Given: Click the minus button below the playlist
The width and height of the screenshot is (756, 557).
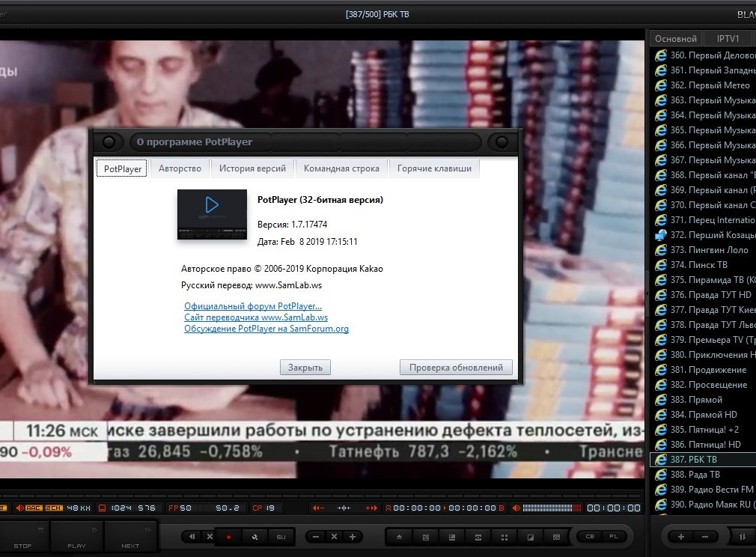Looking at the screenshot, I should (705, 537).
